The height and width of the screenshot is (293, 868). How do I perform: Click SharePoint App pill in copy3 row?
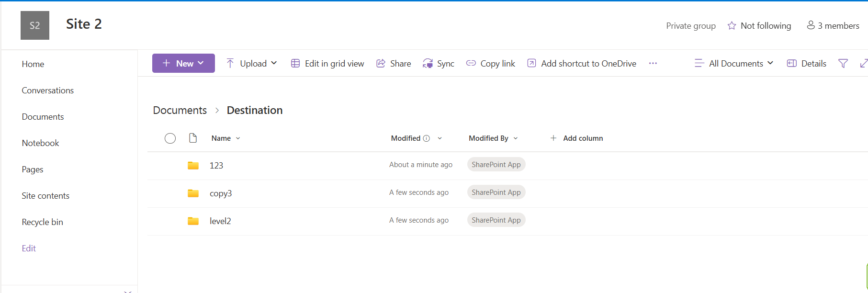point(496,192)
